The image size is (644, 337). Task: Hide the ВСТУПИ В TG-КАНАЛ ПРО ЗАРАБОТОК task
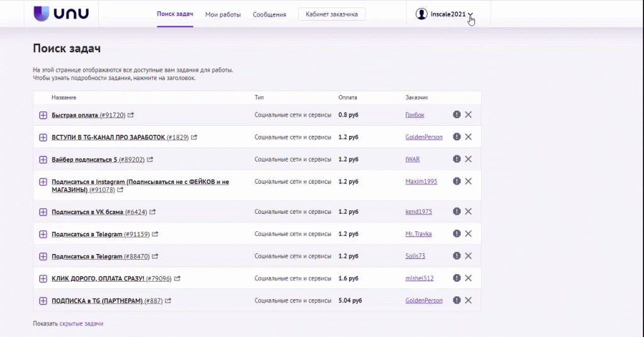pos(468,136)
